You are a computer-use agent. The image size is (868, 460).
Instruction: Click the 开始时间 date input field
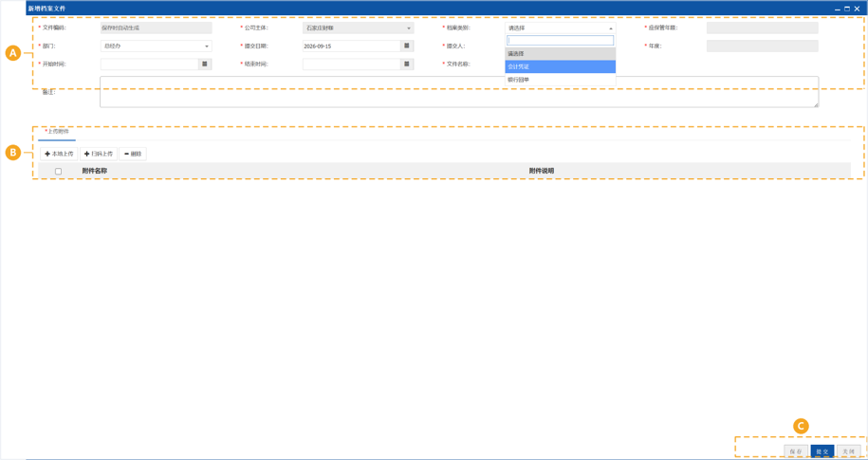(150, 64)
